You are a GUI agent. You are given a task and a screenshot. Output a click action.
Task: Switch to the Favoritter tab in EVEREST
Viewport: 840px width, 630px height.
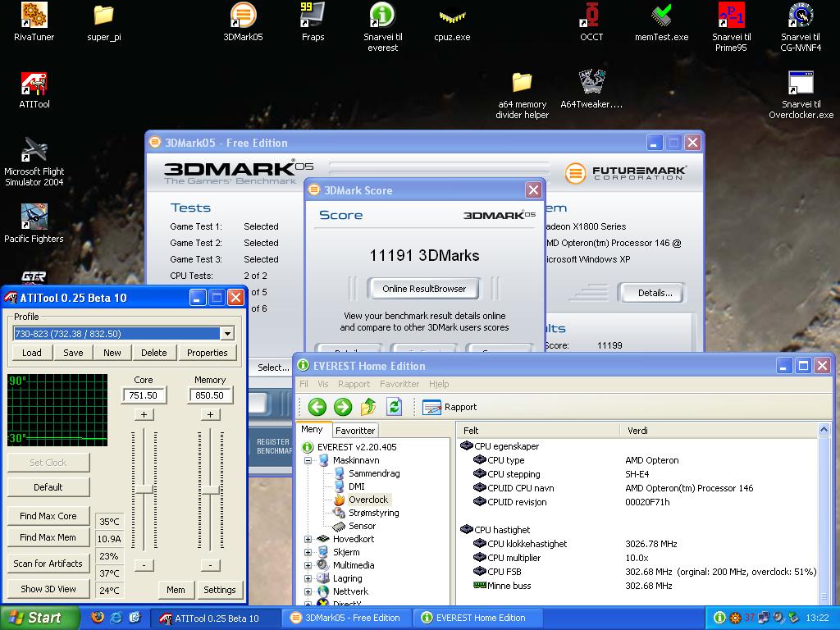(355, 430)
